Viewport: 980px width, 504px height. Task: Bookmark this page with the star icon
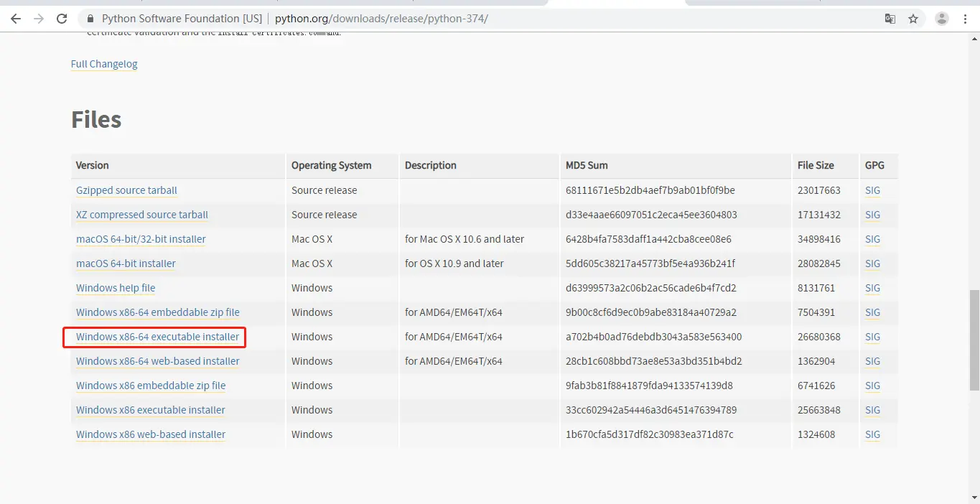tap(913, 19)
